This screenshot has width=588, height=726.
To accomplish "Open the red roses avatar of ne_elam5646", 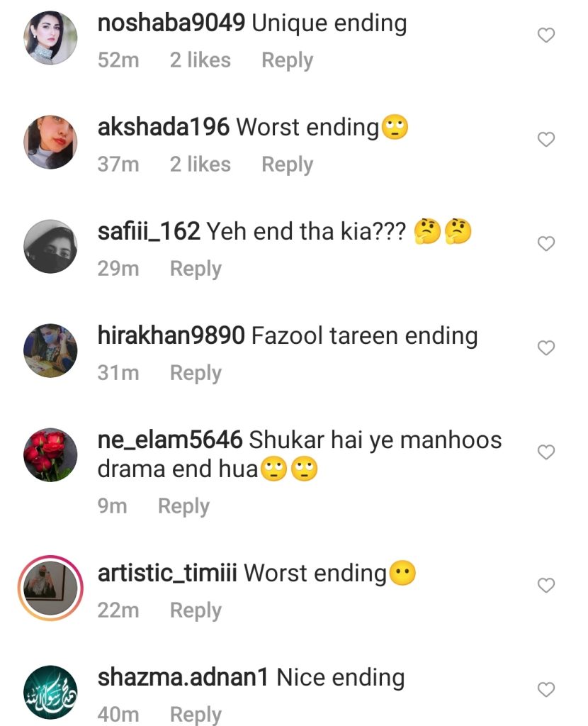I will click(50, 454).
